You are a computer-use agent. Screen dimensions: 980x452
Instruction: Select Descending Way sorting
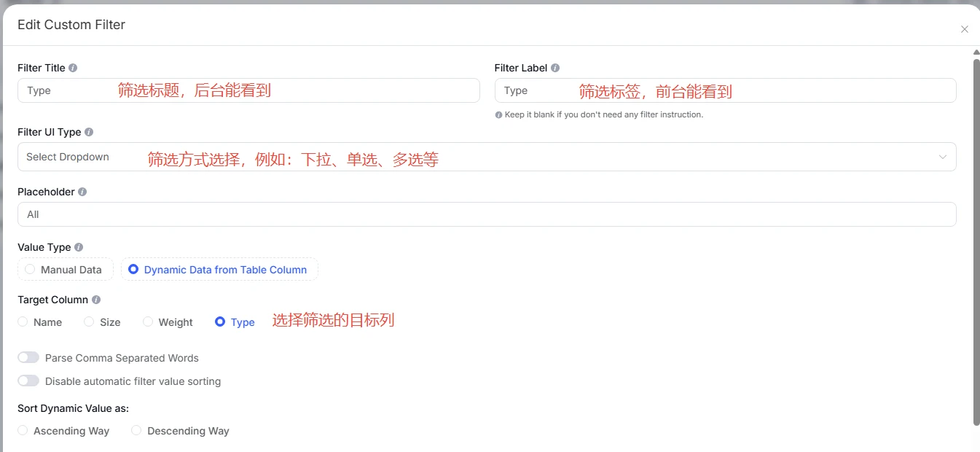click(x=136, y=430)
